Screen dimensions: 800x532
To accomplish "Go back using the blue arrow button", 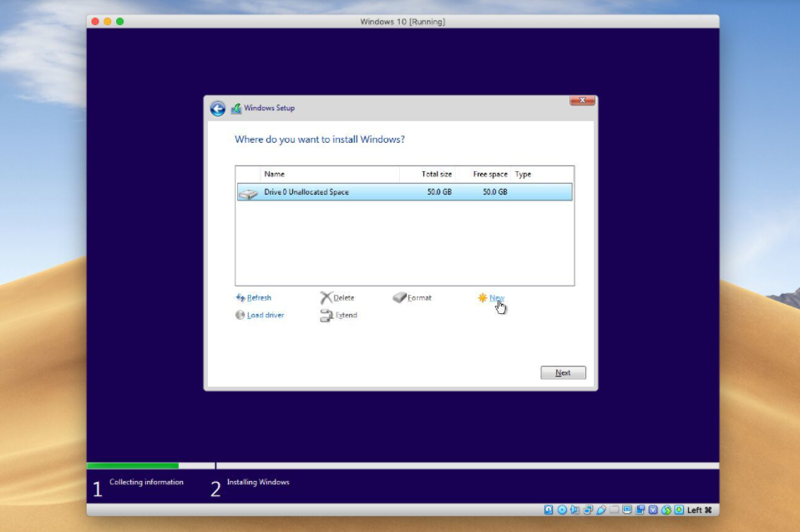I will click(x=218, y=108).
